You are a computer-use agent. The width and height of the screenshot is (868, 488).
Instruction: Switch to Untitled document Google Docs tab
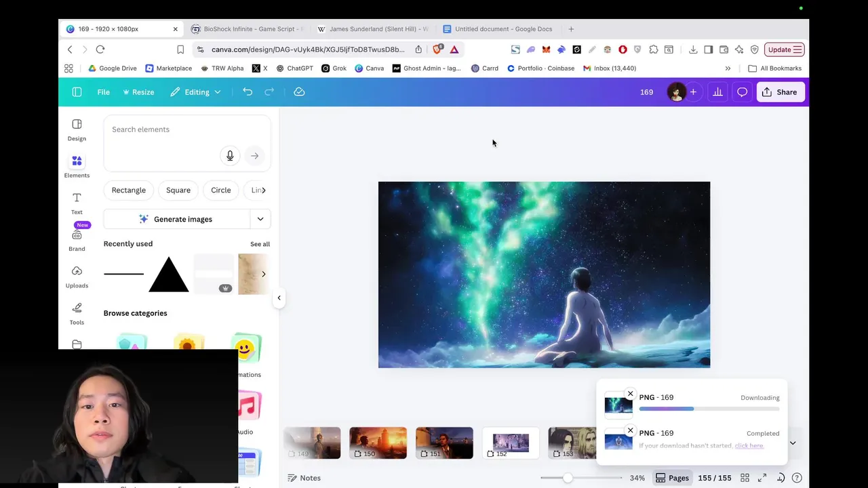pos(498,29)
